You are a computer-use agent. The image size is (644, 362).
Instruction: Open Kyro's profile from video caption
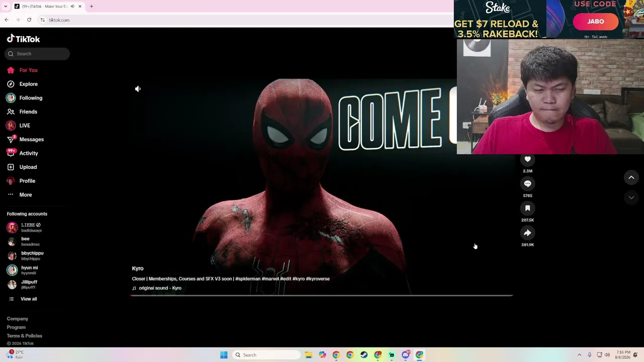click(x=138, y=268)
